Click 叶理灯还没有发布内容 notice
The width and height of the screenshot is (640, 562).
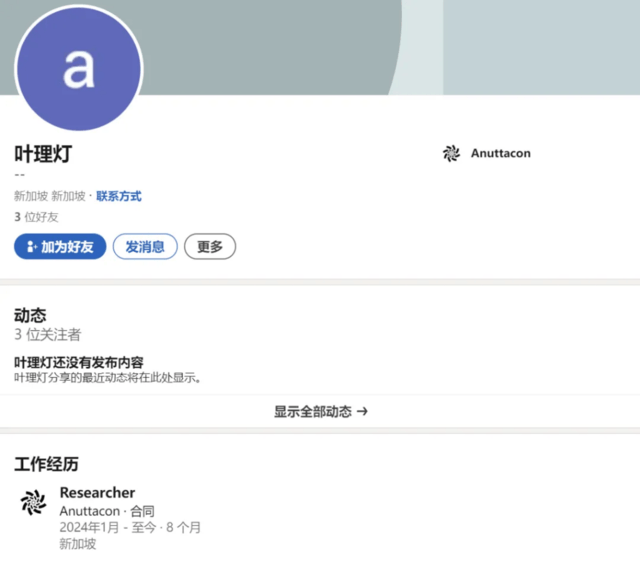pos(79,362)
